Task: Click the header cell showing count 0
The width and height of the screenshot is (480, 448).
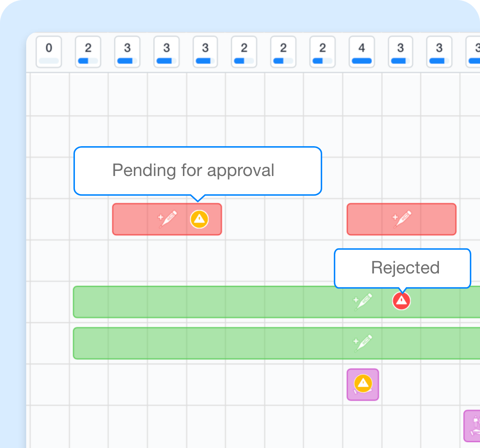Action: pos(49,52)
